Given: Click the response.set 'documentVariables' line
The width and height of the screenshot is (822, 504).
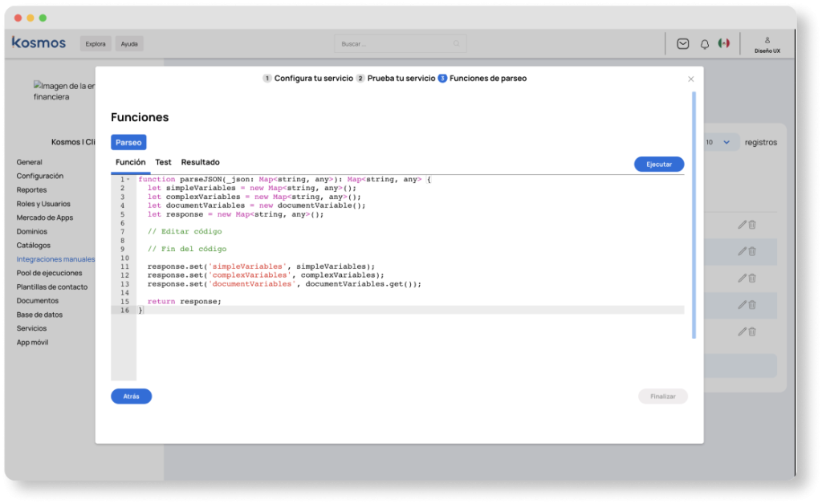Looking at the screenshot, I should click(x=284, y=284).
